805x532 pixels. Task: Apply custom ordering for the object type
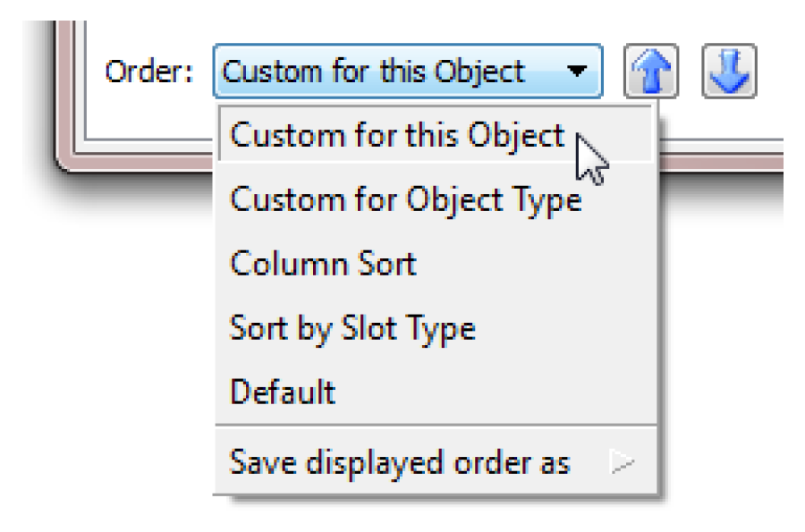point(405,198)
